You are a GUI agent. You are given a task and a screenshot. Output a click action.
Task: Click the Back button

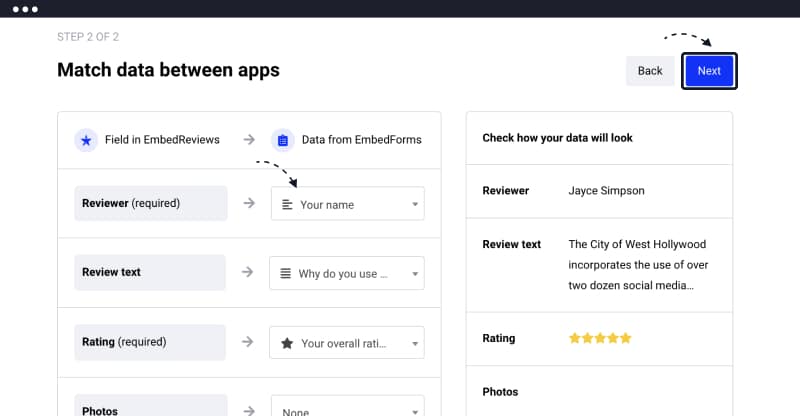pyautogui.click(x=650, y=71)
